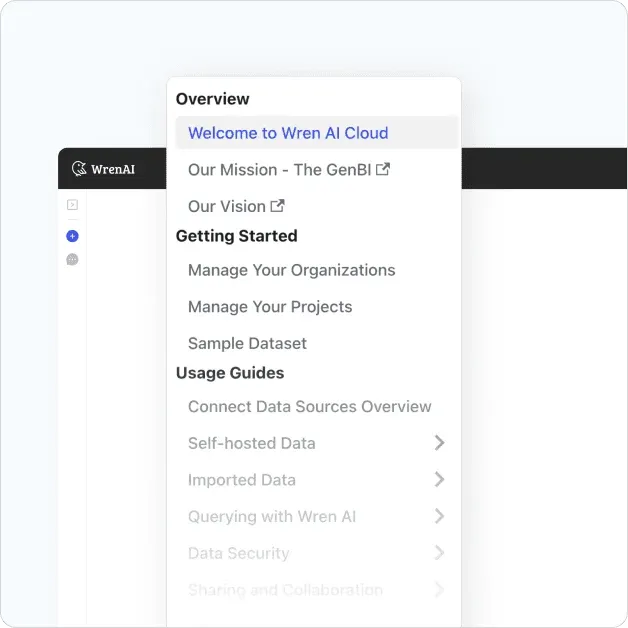Expand the Data Security chevron
Screen dimensions: 628x628
tap(439, 553)
